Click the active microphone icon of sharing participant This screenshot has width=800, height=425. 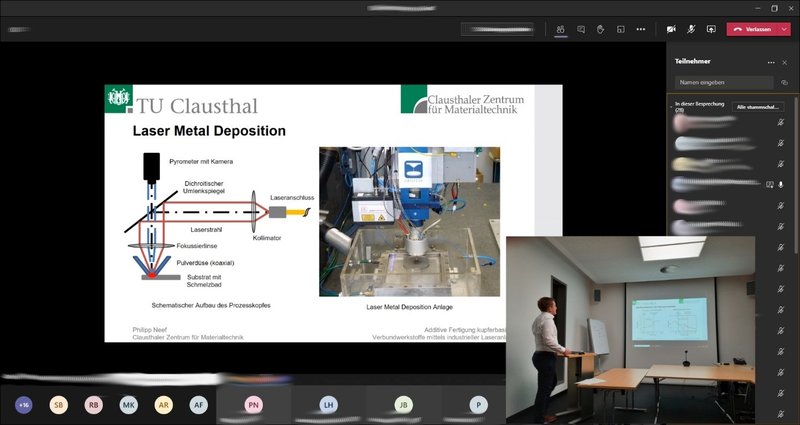781,185
